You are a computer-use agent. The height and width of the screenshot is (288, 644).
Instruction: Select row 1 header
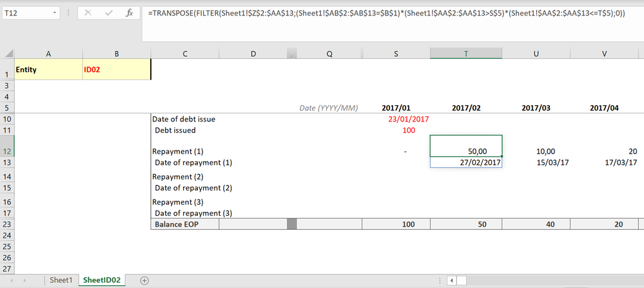pos(7,70)
